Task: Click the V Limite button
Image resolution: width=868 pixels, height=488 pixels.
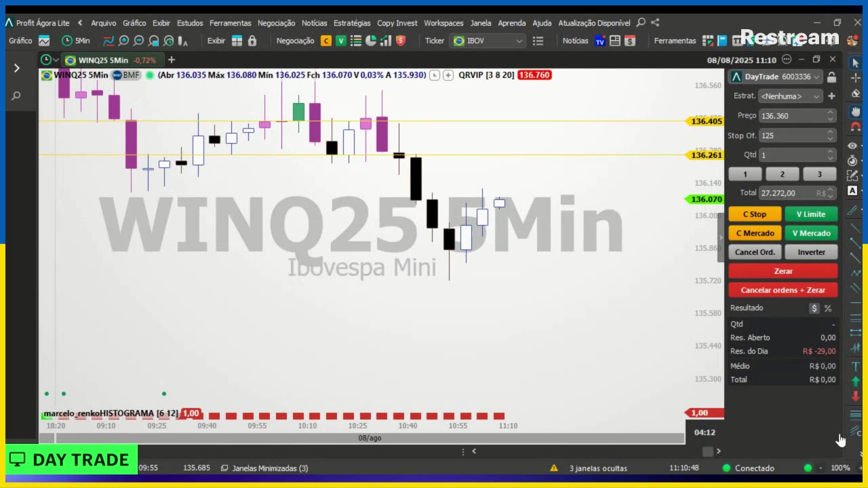Action: tap(811, 214)
